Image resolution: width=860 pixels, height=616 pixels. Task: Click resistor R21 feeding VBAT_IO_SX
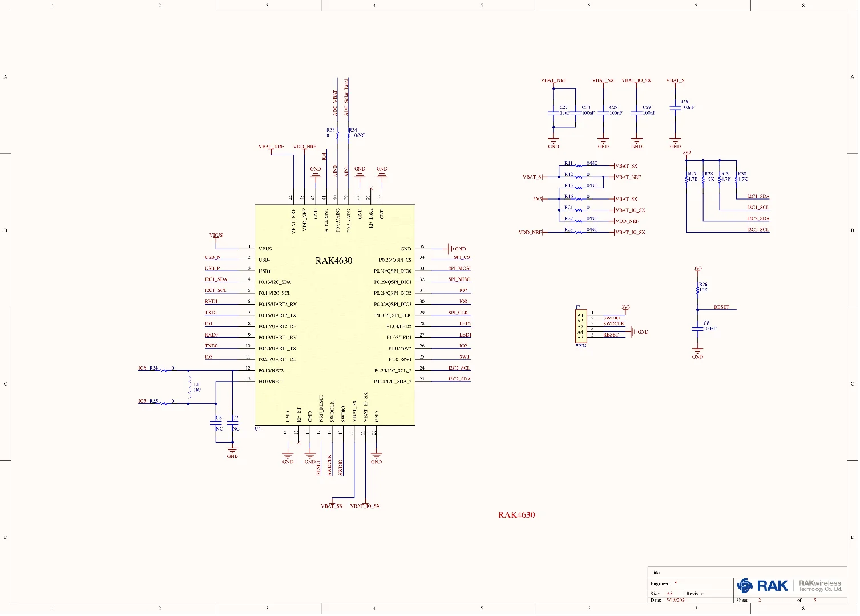(x=578, y=210)
